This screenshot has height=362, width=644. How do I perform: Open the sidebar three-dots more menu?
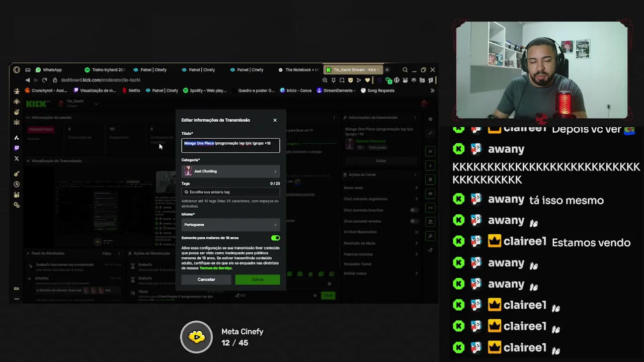coord(17,299)
